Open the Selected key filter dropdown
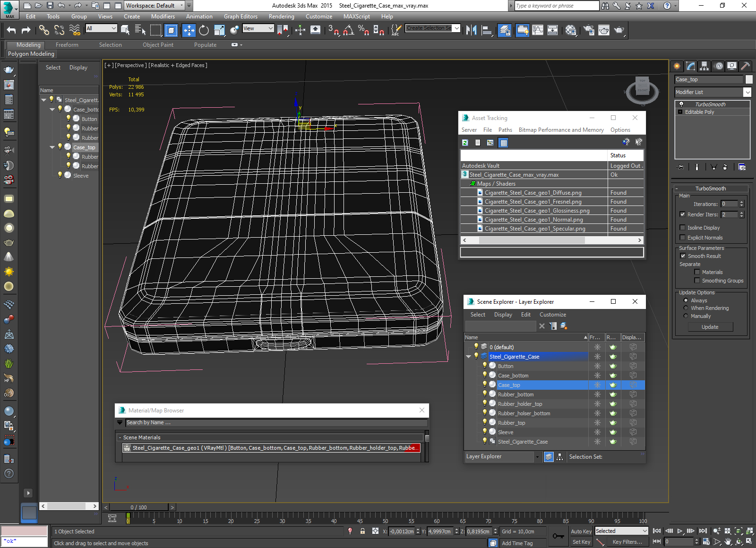 click(x=621, y=531)
